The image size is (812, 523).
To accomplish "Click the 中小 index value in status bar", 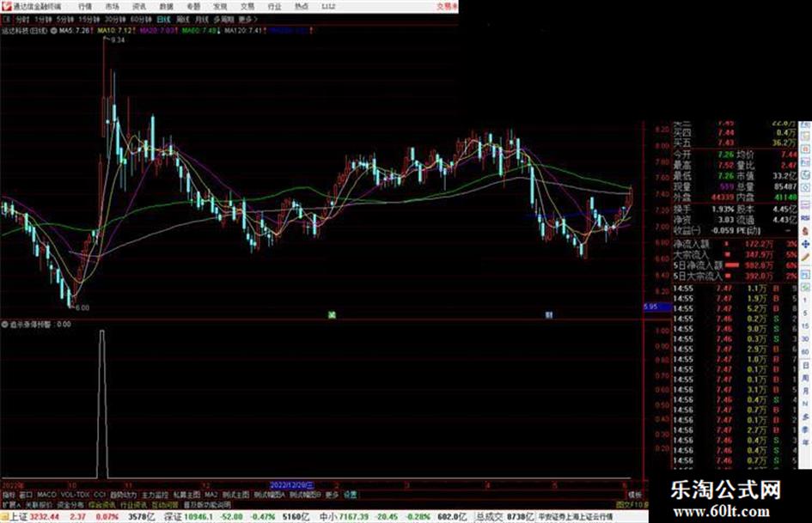I will tap(354, 517).
